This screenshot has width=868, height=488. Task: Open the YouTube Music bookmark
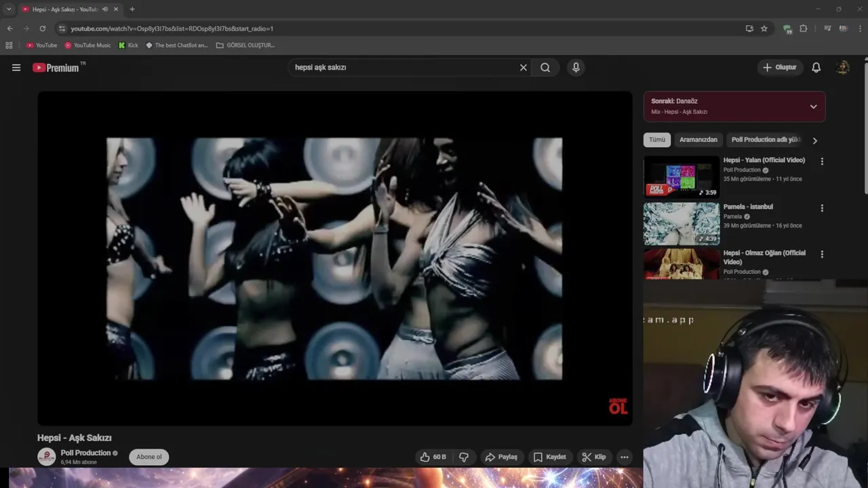click(87, 45)
